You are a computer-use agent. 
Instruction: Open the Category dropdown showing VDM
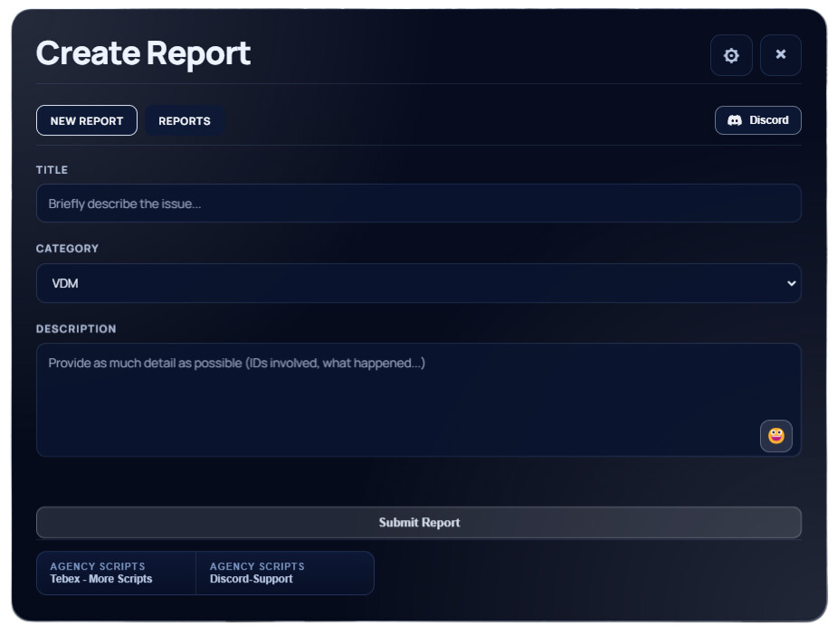[x=418, y=283]
